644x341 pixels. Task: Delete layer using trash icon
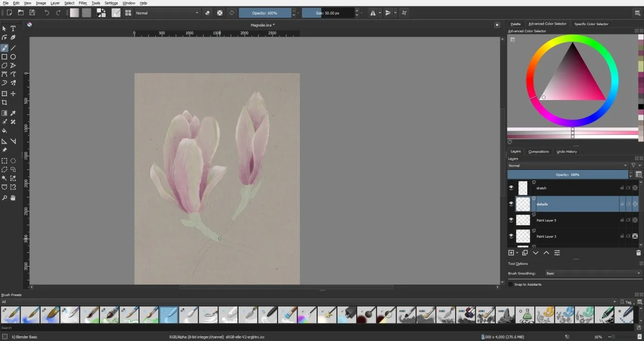[x=638, y=253]
